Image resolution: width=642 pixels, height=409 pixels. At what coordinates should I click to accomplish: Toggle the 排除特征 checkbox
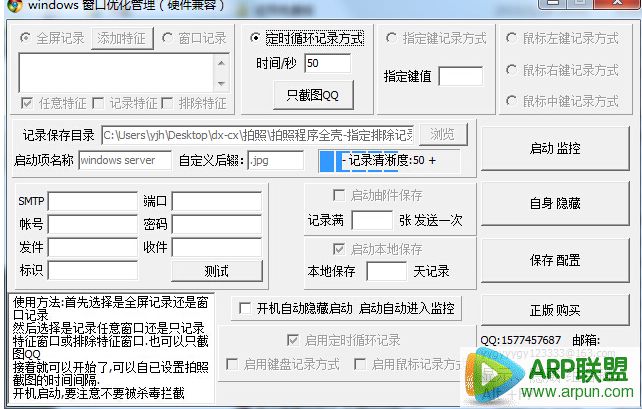pos(167,103)
